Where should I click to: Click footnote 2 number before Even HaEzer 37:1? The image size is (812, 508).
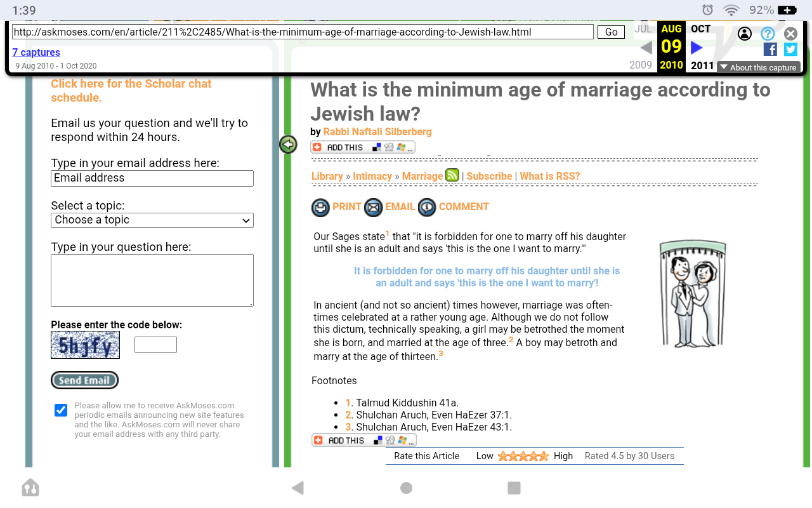[348, 415]
